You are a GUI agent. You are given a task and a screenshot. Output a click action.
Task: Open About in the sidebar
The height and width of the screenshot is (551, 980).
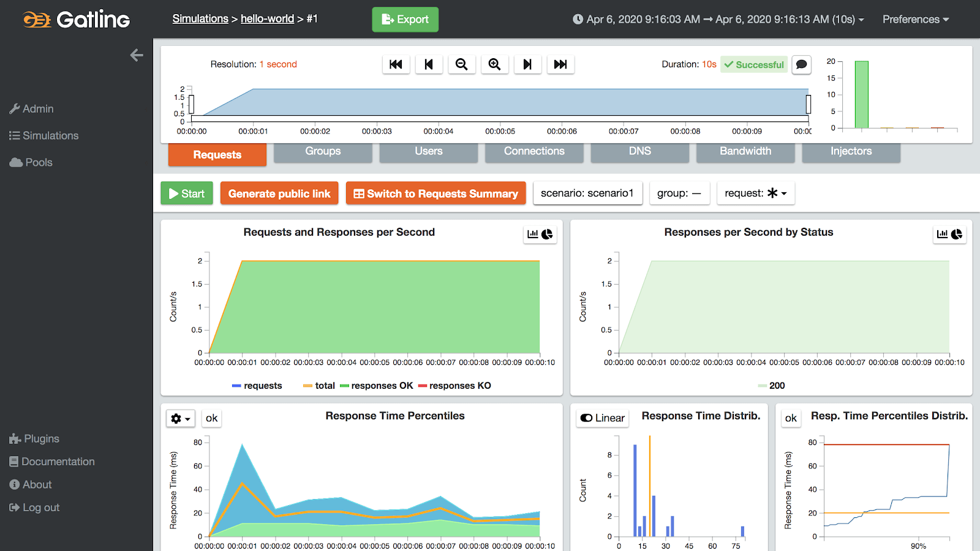pos(31,485)
